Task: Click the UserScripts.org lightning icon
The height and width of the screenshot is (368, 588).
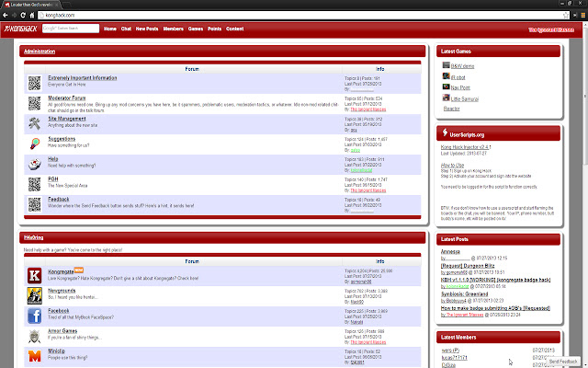Action: click(x=445, y=132)
